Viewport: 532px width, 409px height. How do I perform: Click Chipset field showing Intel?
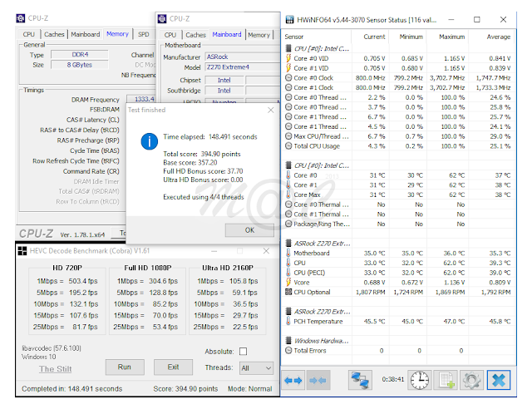[x=224, y=80]
